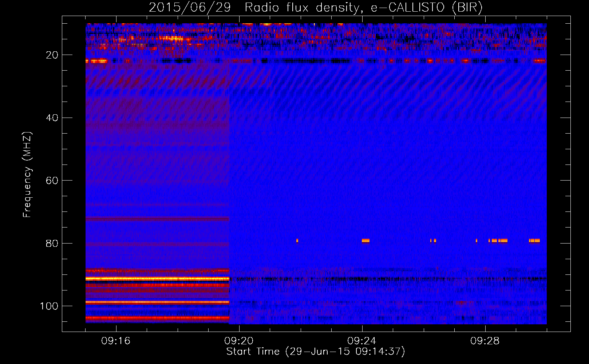The width and height of the screenshot is (589, 364).
Task: Click the 09:24 time tick label
Action: pyautogui.click(x=362, y=341)
